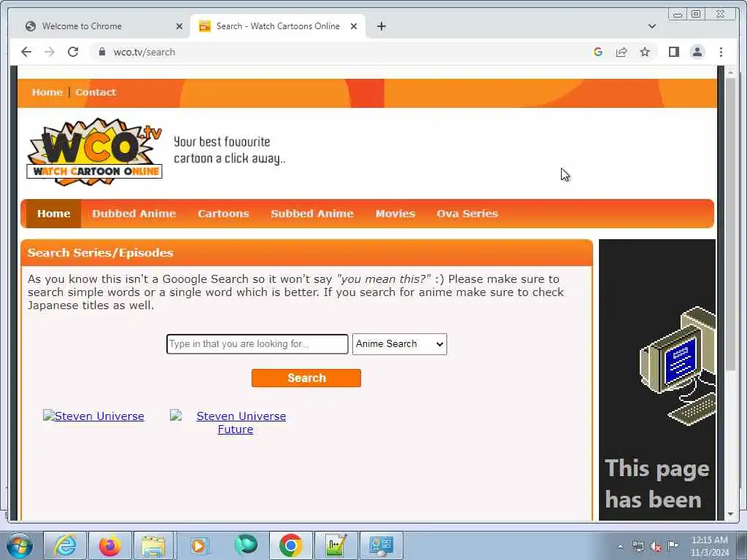This screenshot has width=747, height=560.
Task: Click the Home link in top orange bar
Action: (x=47, y=93)
